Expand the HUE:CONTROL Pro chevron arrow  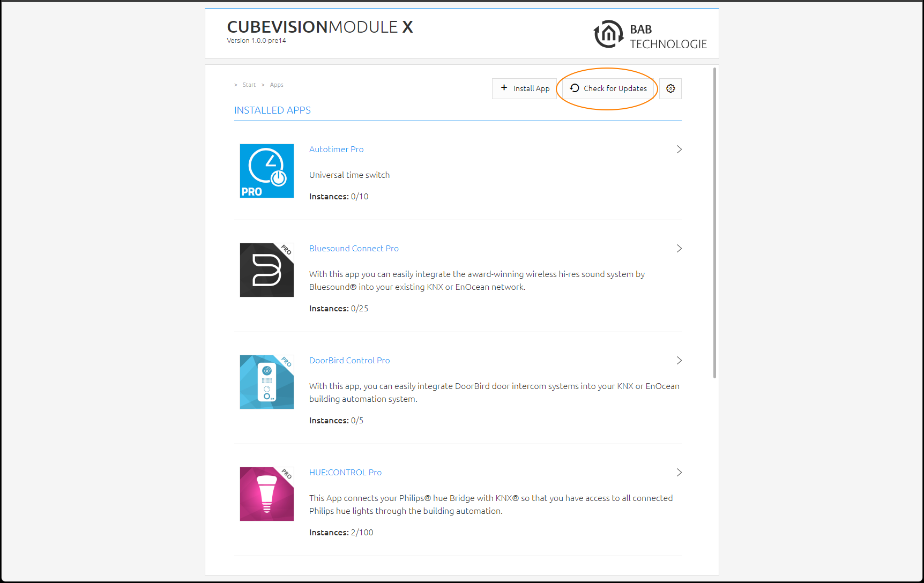tap(679, 473)
